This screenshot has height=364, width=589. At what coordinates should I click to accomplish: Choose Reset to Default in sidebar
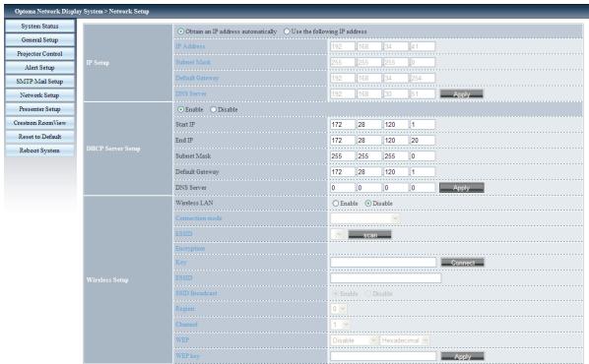(39, 137)
